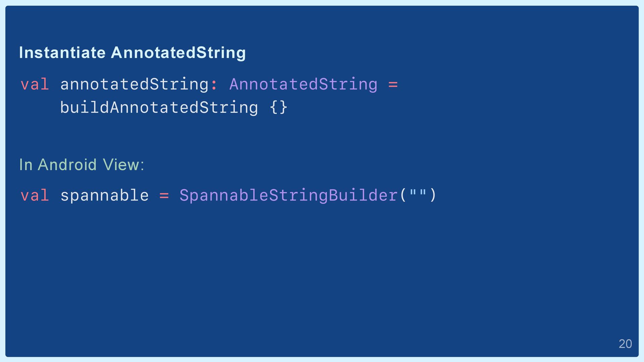This screenshot has width=644, height=362.
Task: Click the equals sign after AnnotatedString
Action: click(x=393, y=84)
